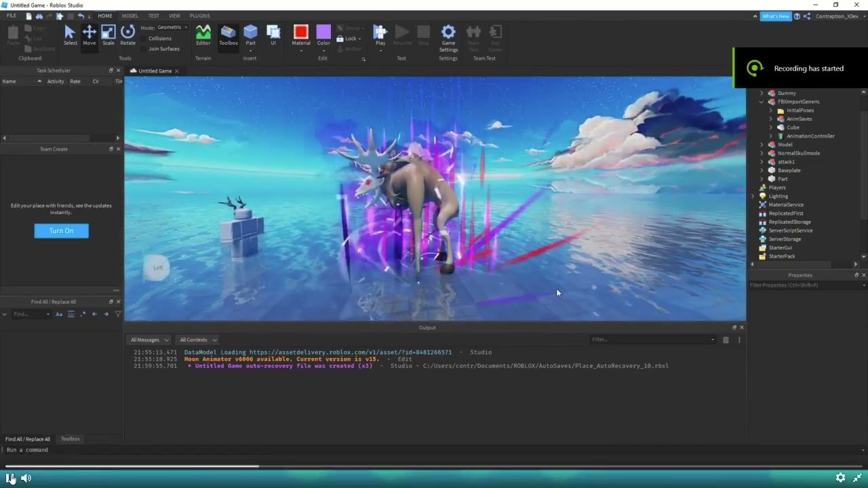
Task: Expand the auto-recovery log message arrow
Action: click(190, 366)
